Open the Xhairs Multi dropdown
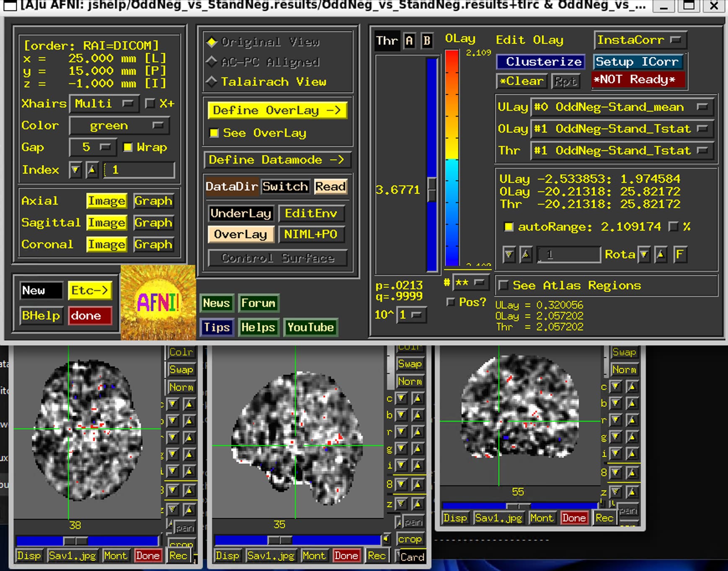728x571 pixels. pyautogui.click(x=104, y=104)
